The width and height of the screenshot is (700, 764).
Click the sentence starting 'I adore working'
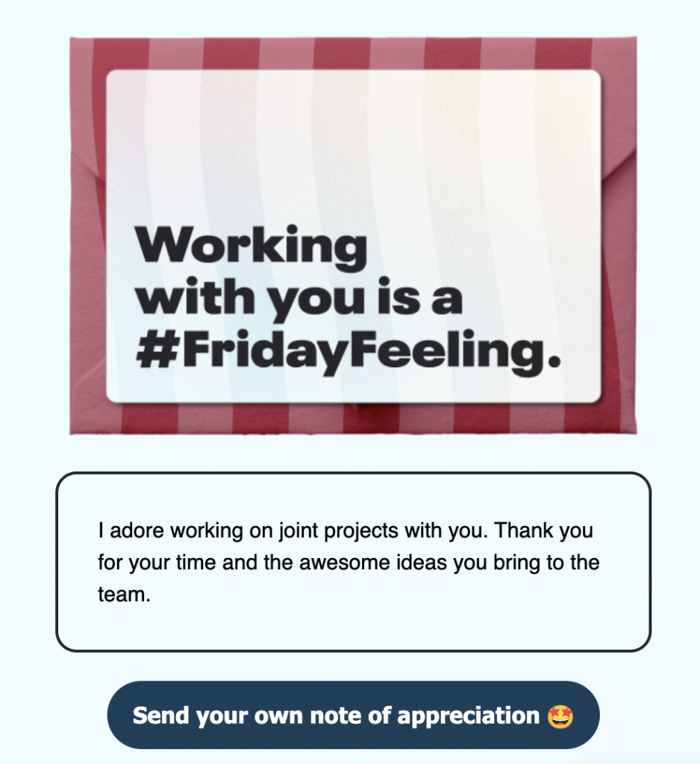coord(293,530)
